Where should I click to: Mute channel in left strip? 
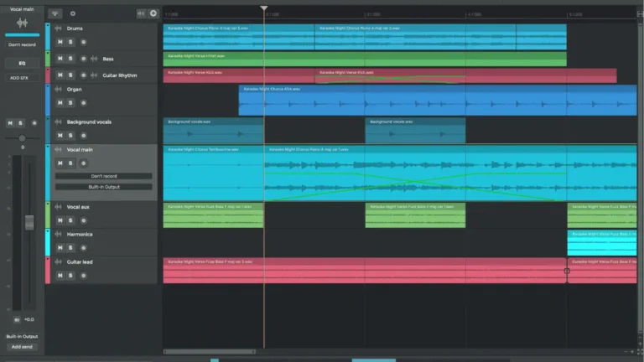[10, 123]
